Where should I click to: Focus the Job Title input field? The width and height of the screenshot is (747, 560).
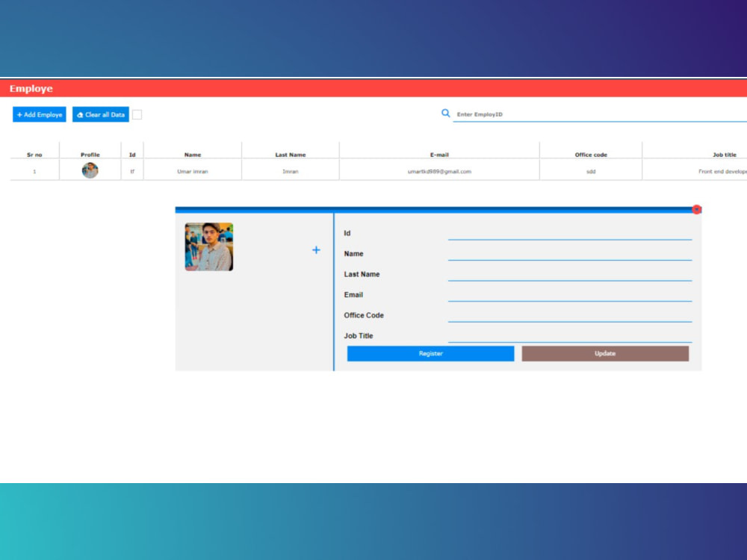click(570, 335)
